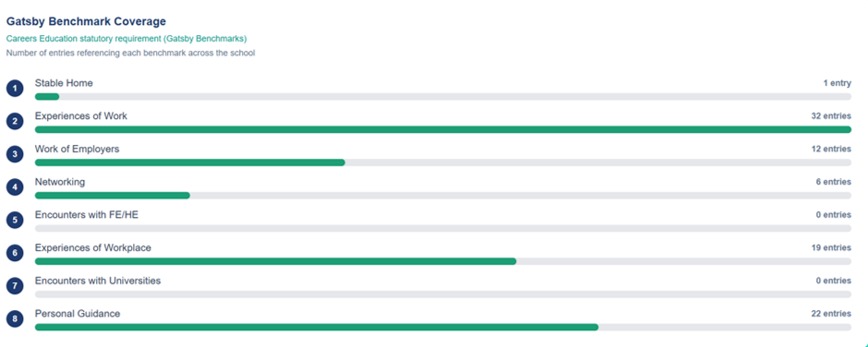Click the Gatsby Benchmark Coverage heading
Viewport: 868px width, 347px height.
pos(86,21)
